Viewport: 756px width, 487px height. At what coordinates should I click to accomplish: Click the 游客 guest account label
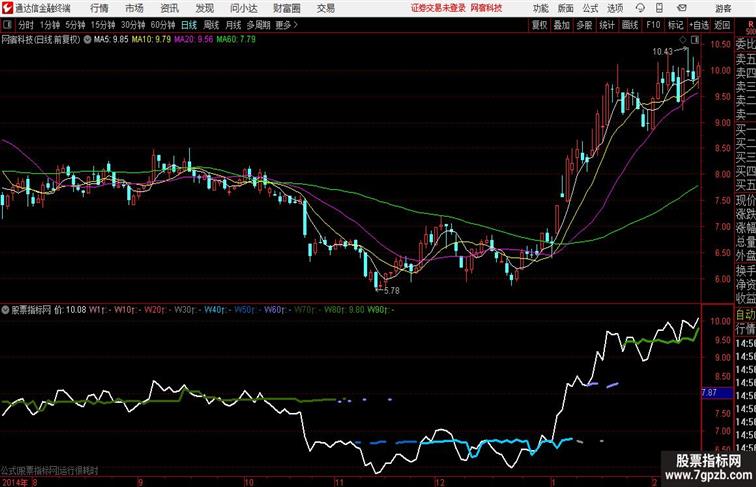[723, 8]
